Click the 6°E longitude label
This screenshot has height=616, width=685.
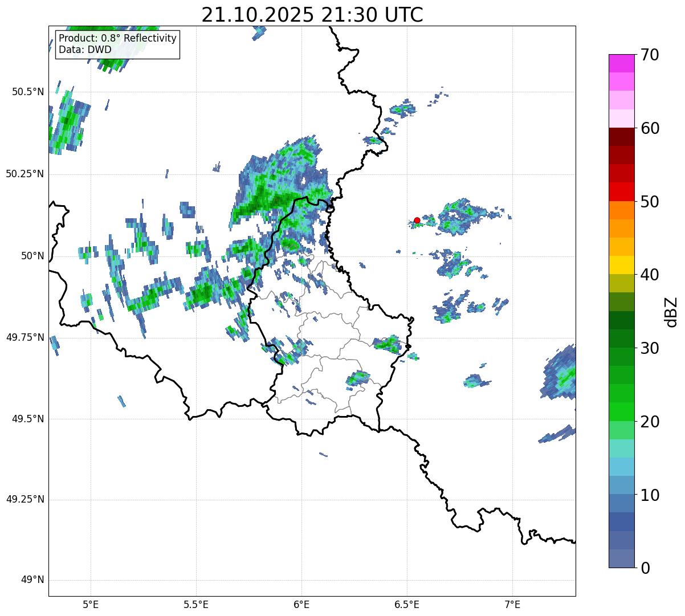[x=301, y=604]
